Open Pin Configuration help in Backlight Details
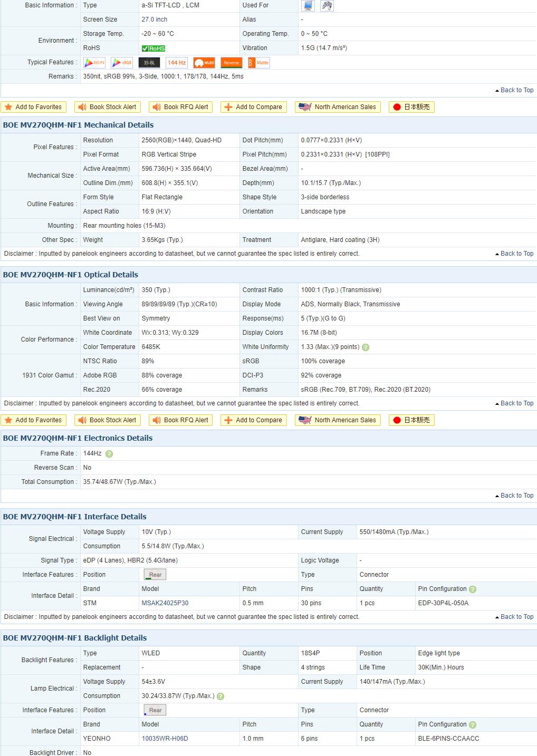The height and width of the screenshot is (756, 537). coord(473,725)
